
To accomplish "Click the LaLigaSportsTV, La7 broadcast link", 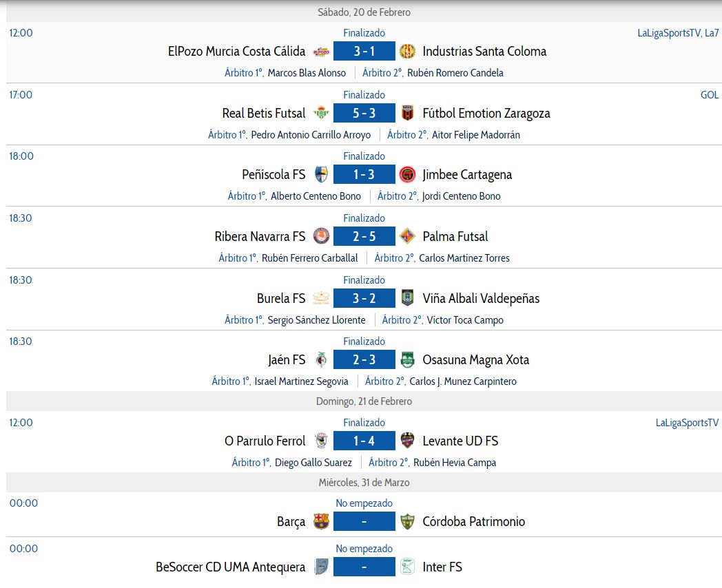I will (x=678, y=33).
